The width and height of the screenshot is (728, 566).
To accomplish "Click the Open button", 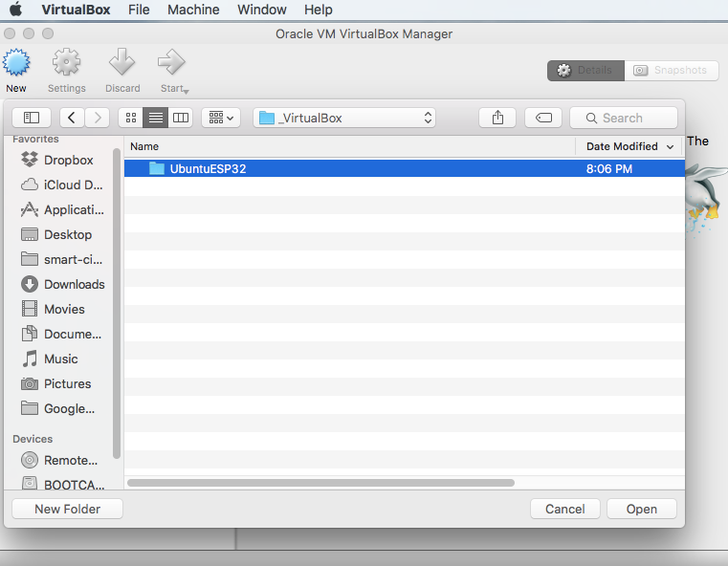I will point(642,509).
